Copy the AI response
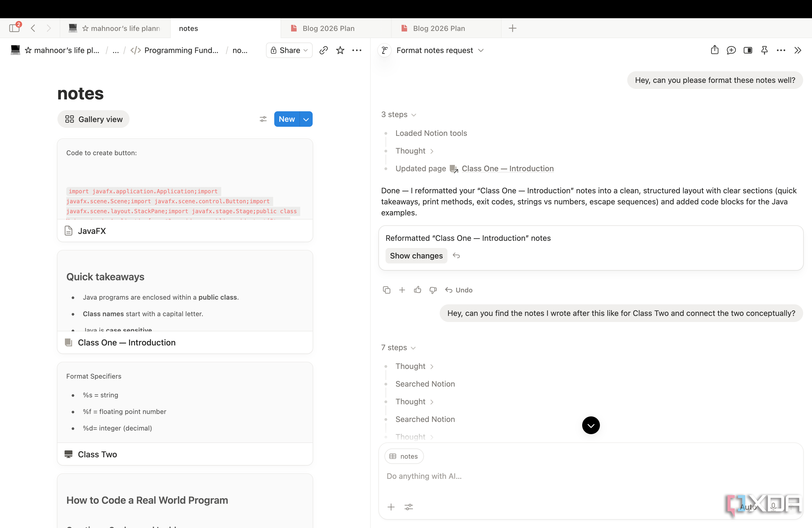This screenshot has height=528, width=812. pos(387,290)
